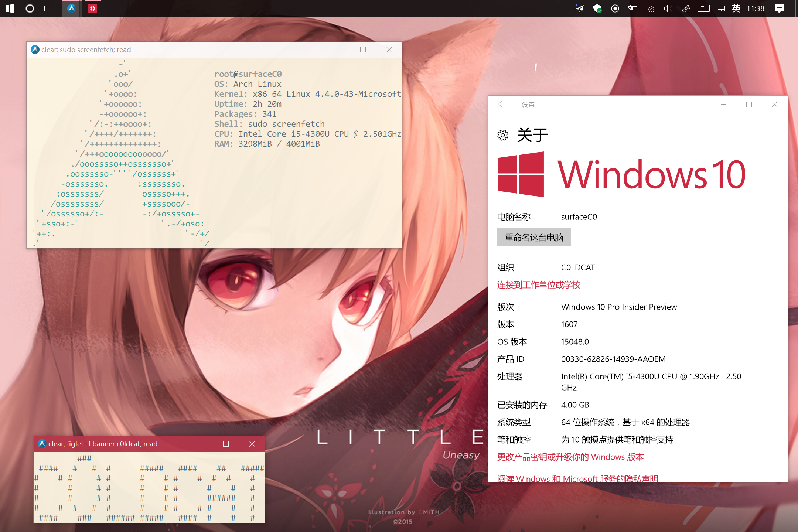Open the battery status tray icon

[633, 8]
